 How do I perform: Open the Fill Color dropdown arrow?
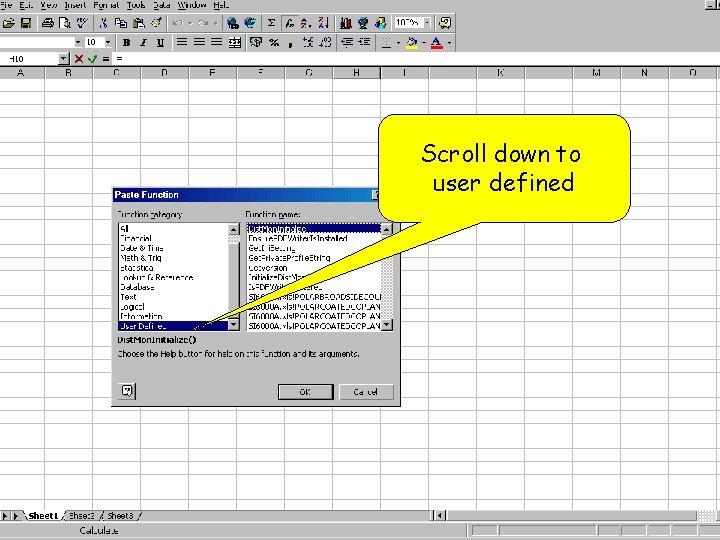423,43
